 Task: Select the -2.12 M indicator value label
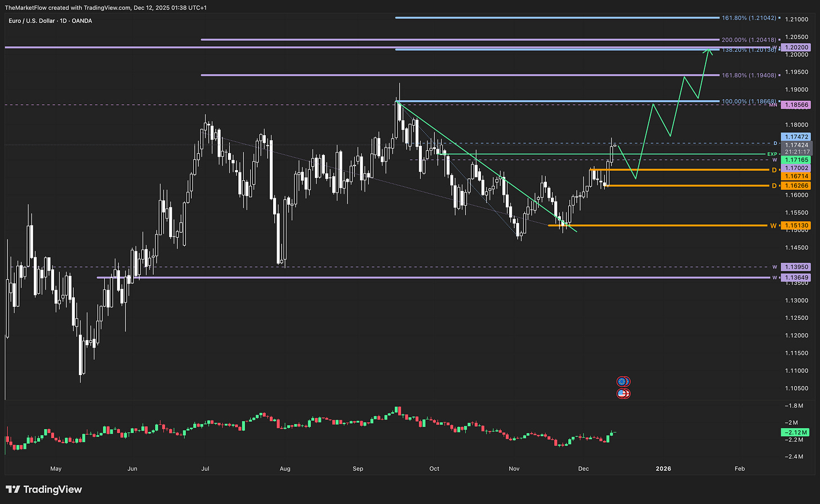pyautogui.click(x=795, y=432)
